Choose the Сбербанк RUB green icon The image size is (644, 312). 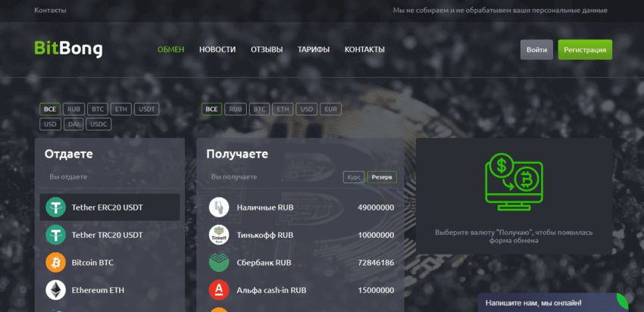click(219, 262)
